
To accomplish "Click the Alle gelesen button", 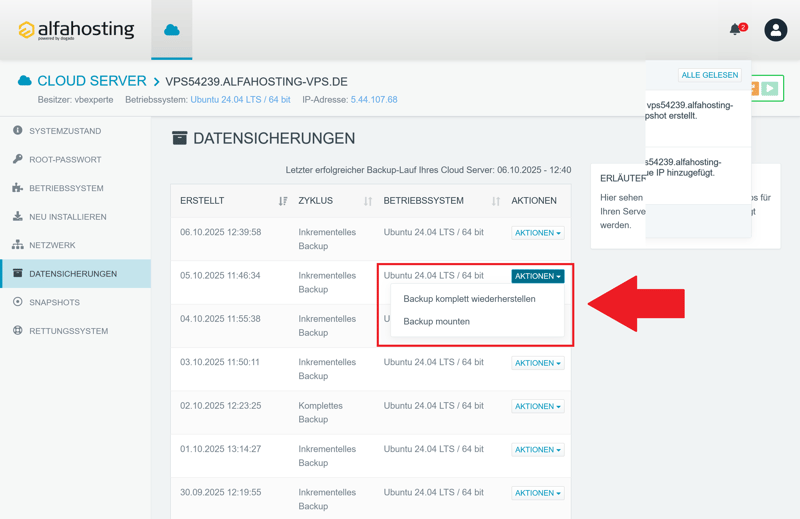I will click(x=709, y=75).
